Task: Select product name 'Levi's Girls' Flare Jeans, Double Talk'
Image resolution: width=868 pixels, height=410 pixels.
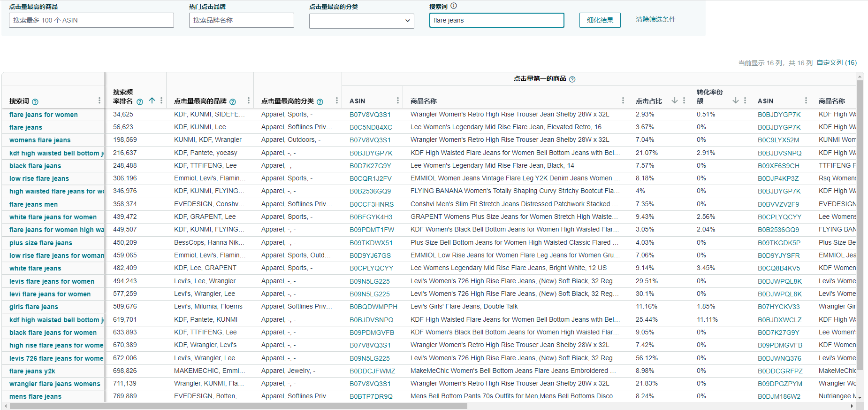Action: click(x=464, y=306)
